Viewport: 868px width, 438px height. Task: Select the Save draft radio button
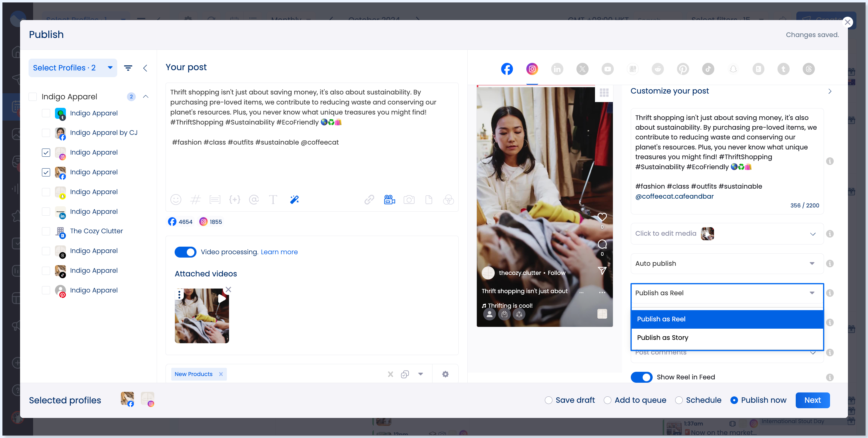[x=548, y=400]
